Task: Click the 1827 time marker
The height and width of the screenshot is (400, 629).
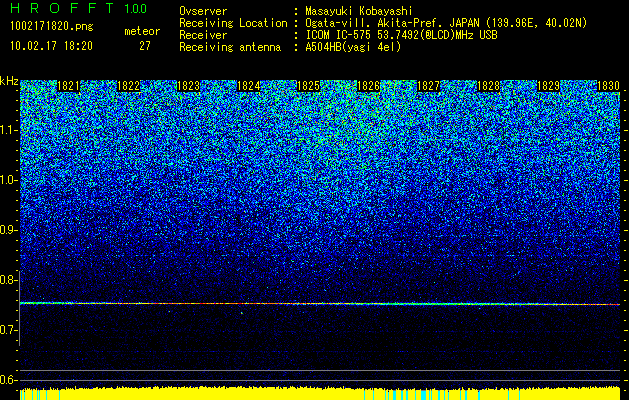Action: pyautogui.click(x=428, y=86)
